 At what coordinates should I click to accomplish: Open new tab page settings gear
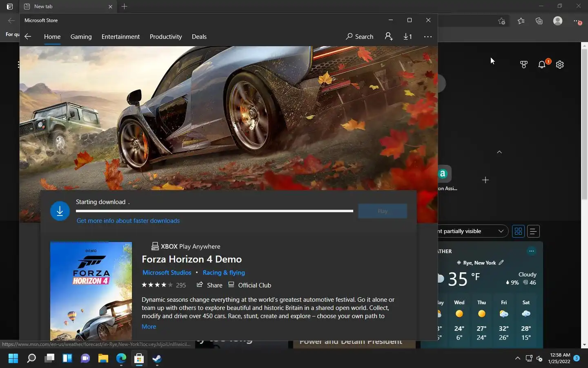click(560, 65)
